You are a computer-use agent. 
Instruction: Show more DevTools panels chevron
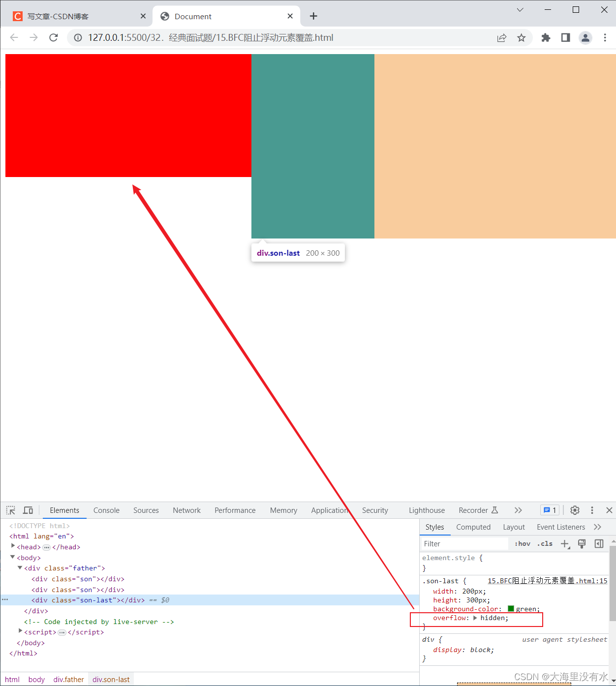coord(518,510)
